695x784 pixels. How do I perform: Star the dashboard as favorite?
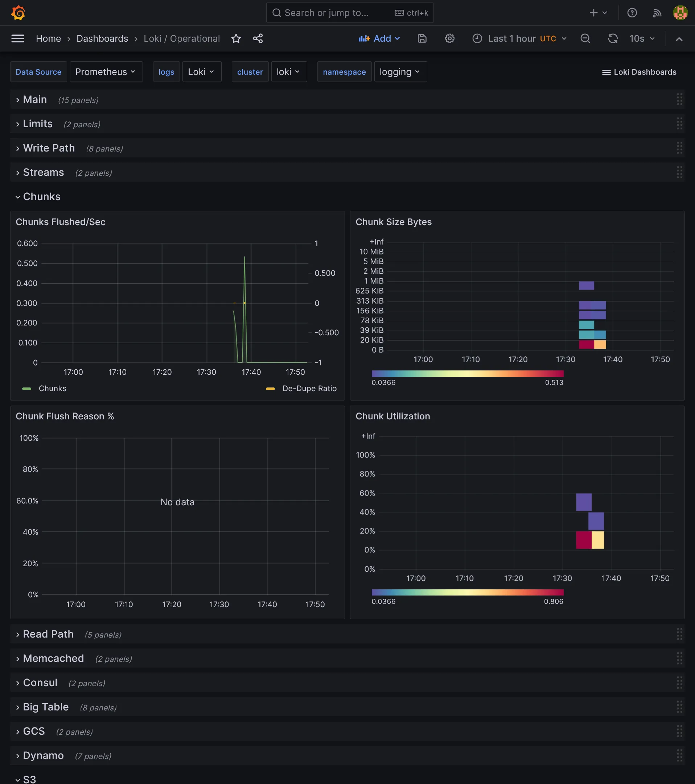tap(236, 38)
